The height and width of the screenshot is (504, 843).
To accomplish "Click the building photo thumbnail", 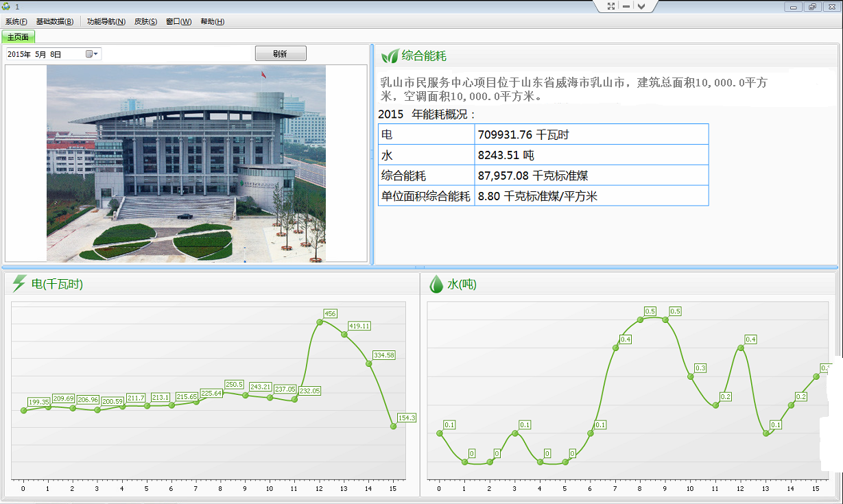I will click(x=186, y=163).
